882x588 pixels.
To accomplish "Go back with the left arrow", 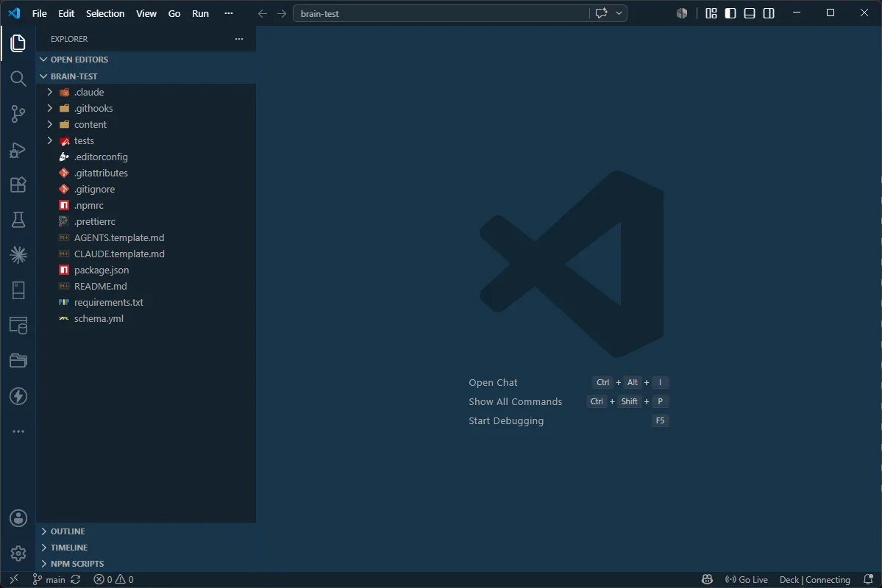I will 262,13.
